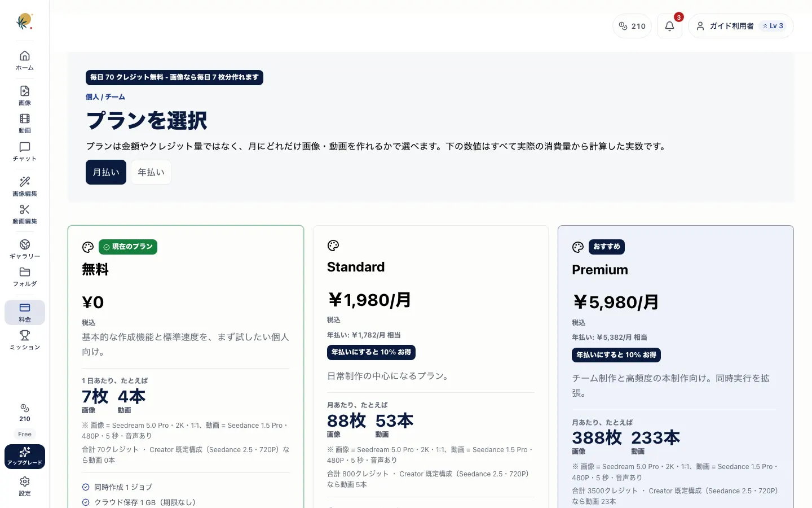The image size is (812, 508).
Task: Click the 毎日 70 クレジット無料 banner badge
Action: tap(174, 77)
